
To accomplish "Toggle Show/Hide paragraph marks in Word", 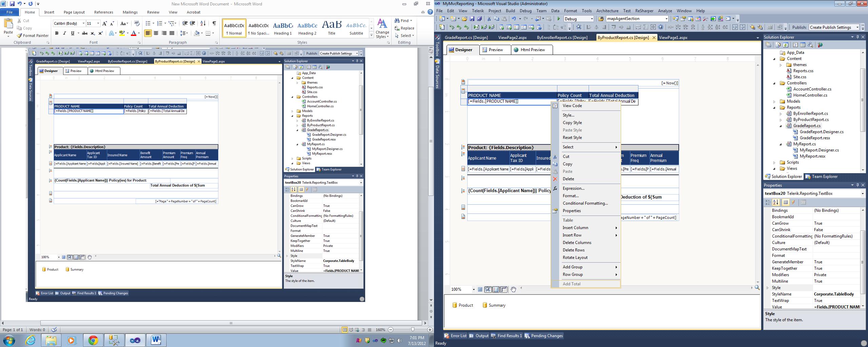I will tap(214, 23).
